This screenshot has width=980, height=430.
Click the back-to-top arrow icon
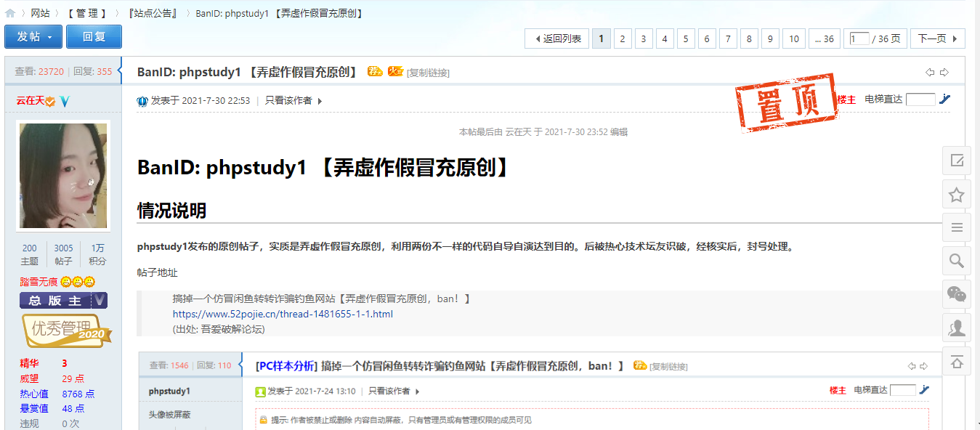click(957, 362)
